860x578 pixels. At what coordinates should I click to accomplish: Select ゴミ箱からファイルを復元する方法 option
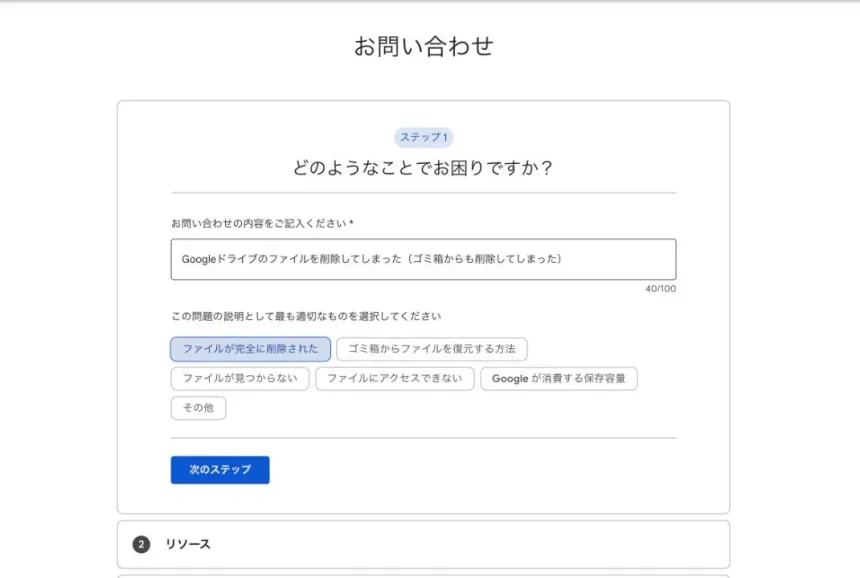(x=432, y=349)
